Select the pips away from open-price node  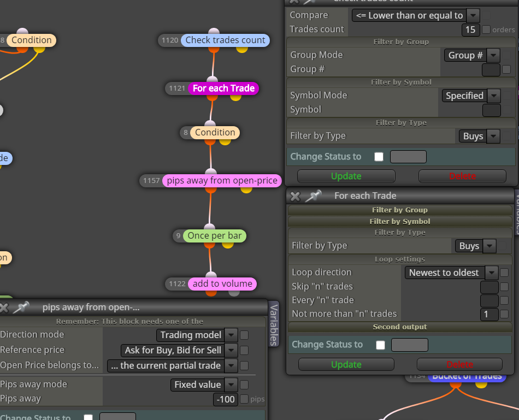point(222,180)
